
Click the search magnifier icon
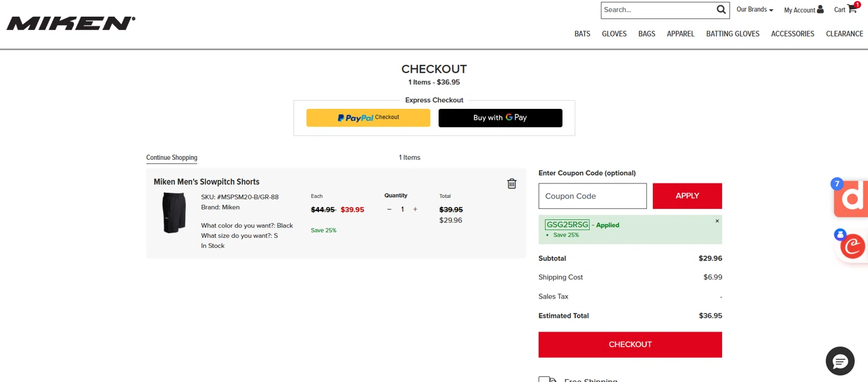(x=721, y=9)
